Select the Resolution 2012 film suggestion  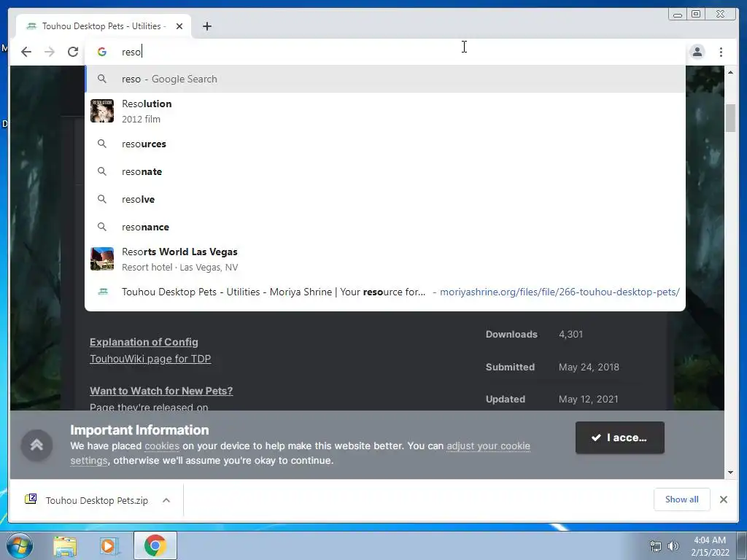point(385,111)
